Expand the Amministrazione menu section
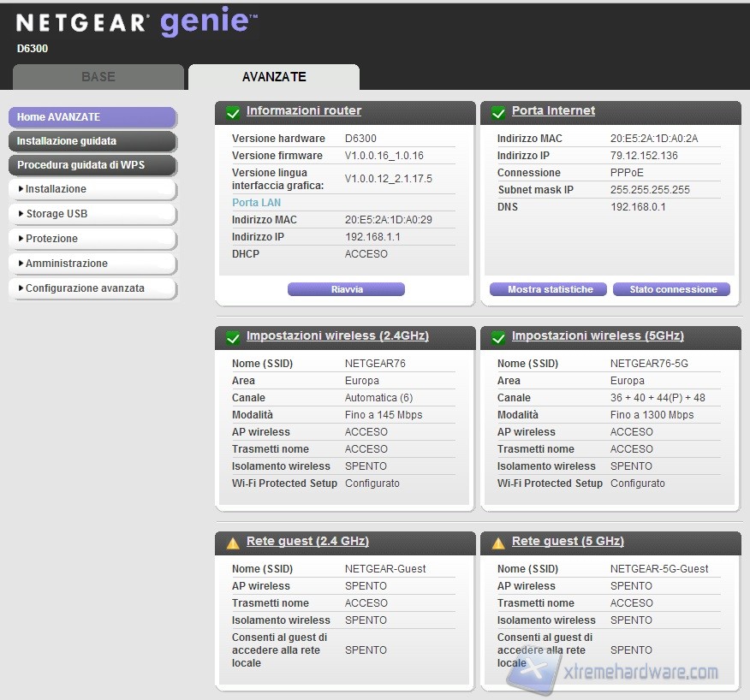Screen dimensions: 750x700 (92, 264)
